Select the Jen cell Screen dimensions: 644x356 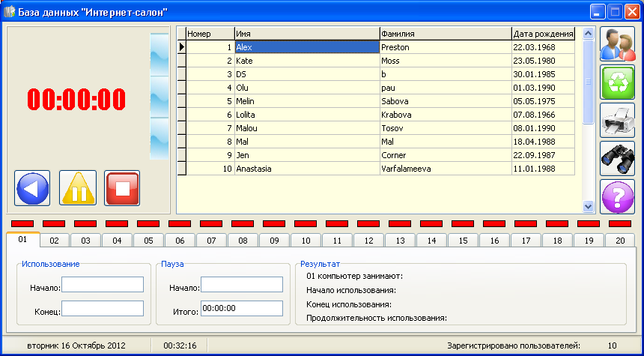(x=307, y=155)
